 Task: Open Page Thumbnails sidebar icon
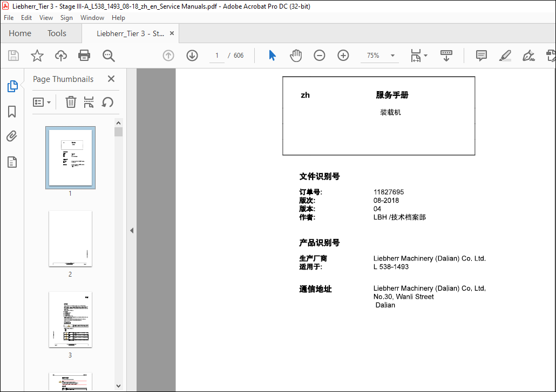pos(12,86)
